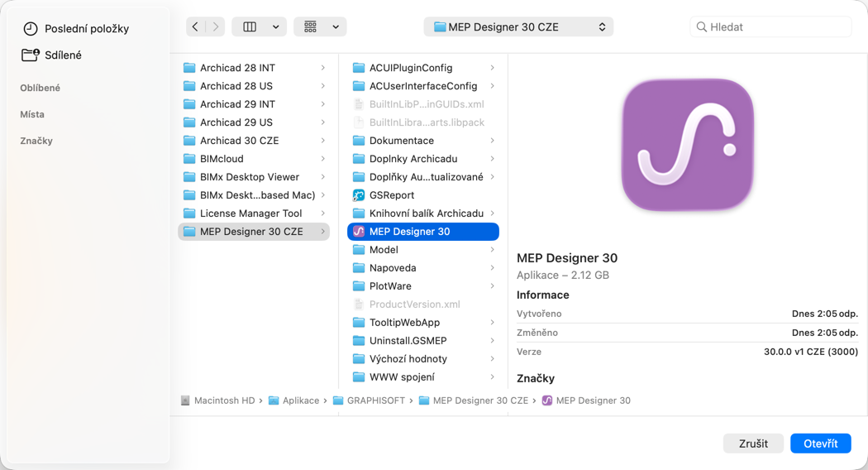Select the Archicad 29 INT folder
The width and height of the screenshot is (868, 470).
[x=254, y=104]
